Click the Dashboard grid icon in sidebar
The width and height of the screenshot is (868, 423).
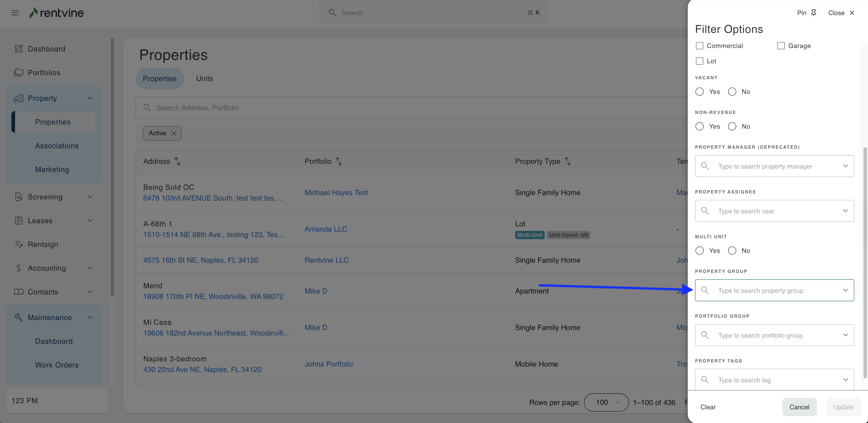click(18, 49)
